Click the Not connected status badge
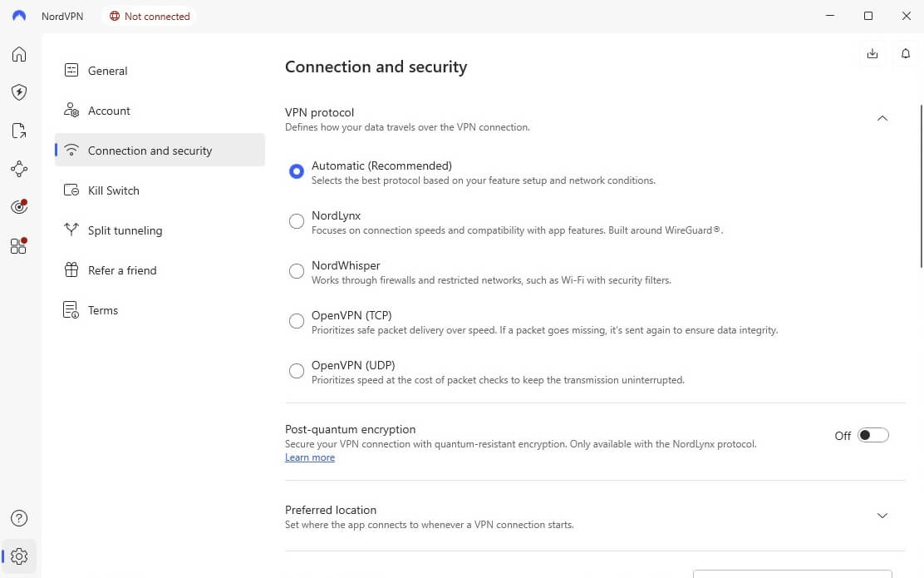924x578 pixels. (150, 16)
